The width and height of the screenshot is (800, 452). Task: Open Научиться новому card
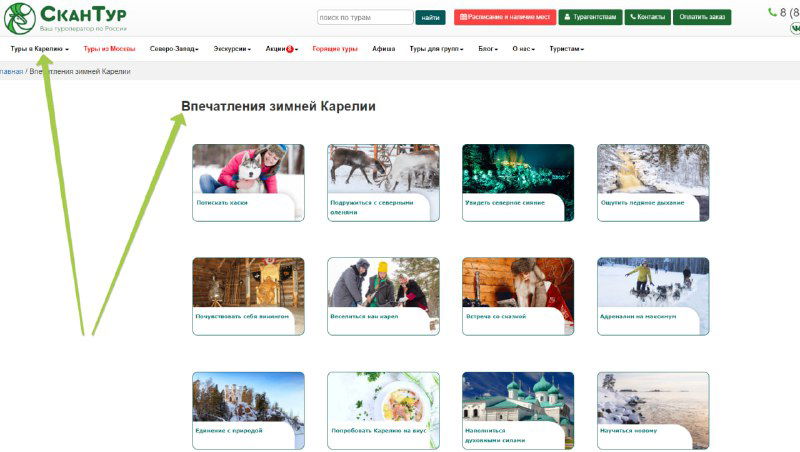click(x=653, y=411)
